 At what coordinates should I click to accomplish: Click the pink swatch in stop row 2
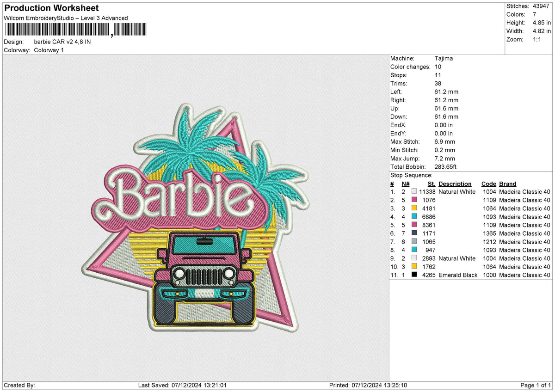pos(414,200)
